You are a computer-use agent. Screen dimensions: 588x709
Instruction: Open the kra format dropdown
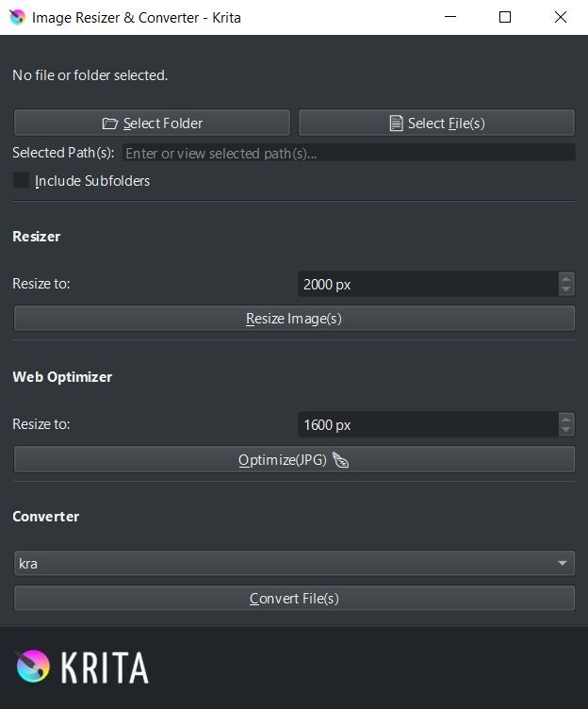294,564
